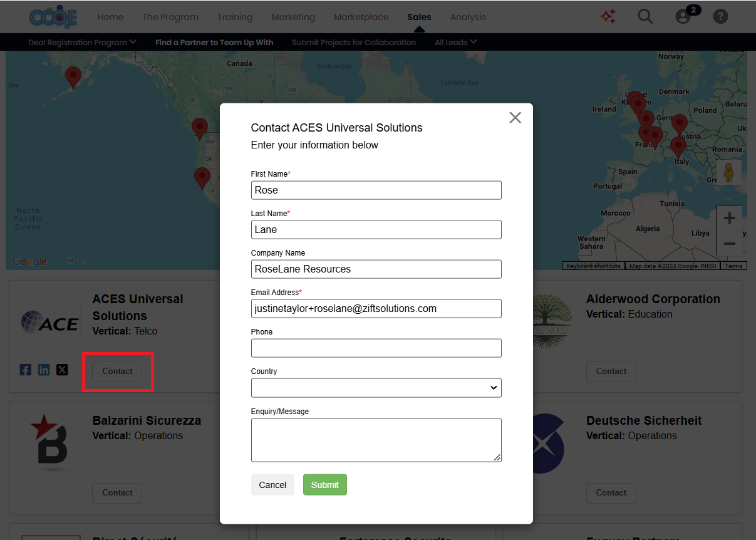Screen dimensions: 756x540
Task: Click Contact under ACES Universal Solutions
Action: tap(117, 371)
